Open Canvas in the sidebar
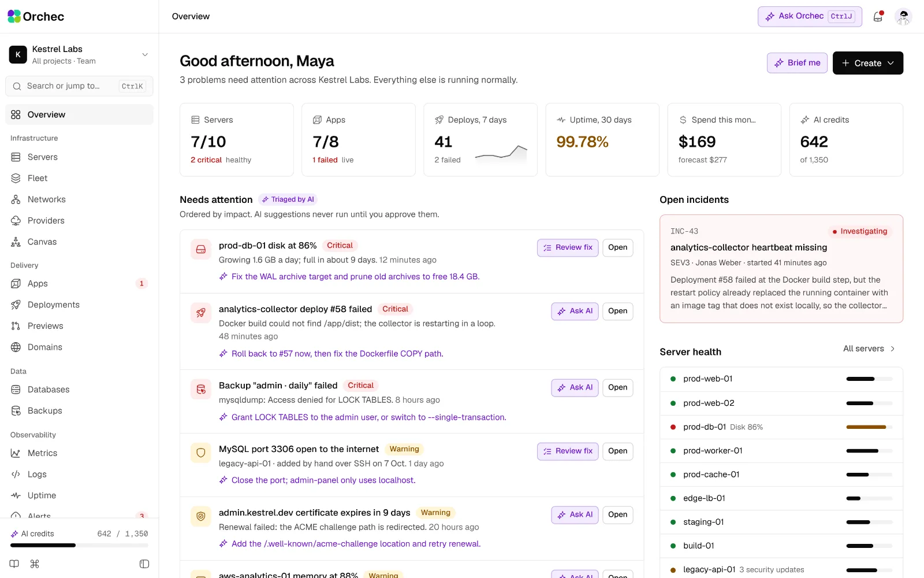The width and height of the screenshot is (924, 578). pos(79,242)
